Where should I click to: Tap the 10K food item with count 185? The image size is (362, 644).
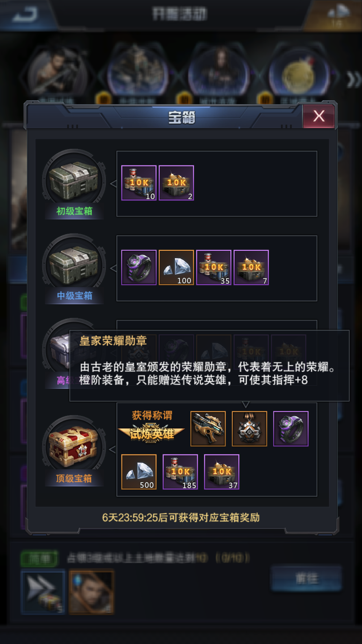pyautogui.click(x=180, y=472)
